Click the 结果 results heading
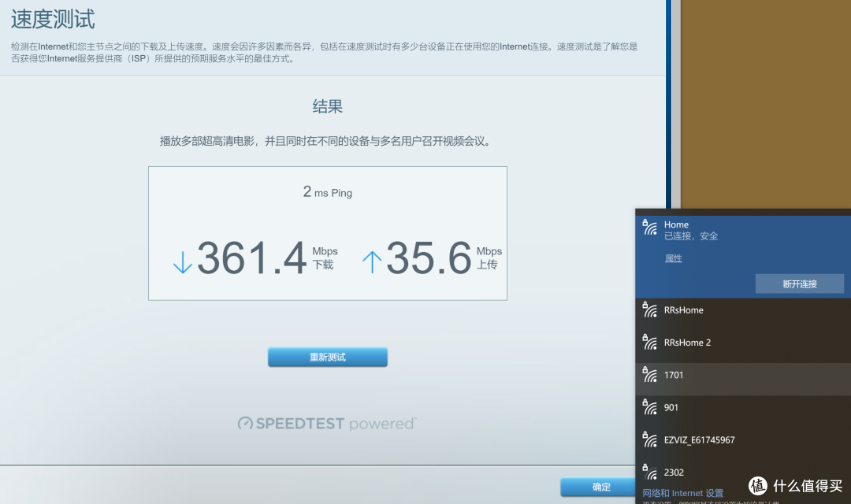Viewport: 851px width, 504px height. click(x=327, y=106)
